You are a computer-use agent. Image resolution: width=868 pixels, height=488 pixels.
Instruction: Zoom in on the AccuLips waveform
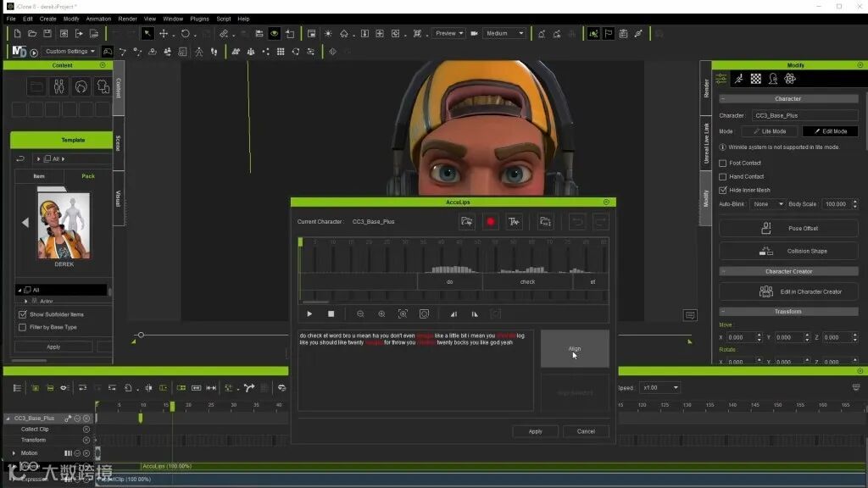pos(381,313)
